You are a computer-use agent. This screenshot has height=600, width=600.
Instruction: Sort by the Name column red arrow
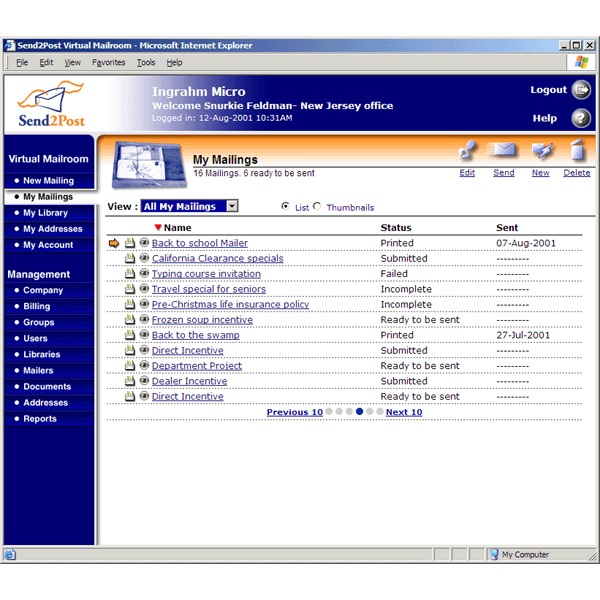(158, 227)
